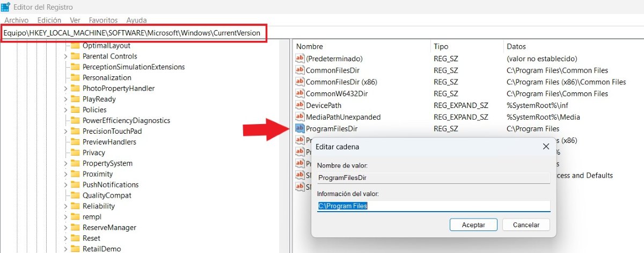Screen dimensions: 644x253
Task: Expand the PrecisionTouchPad key
Action: tap(65, 132)
